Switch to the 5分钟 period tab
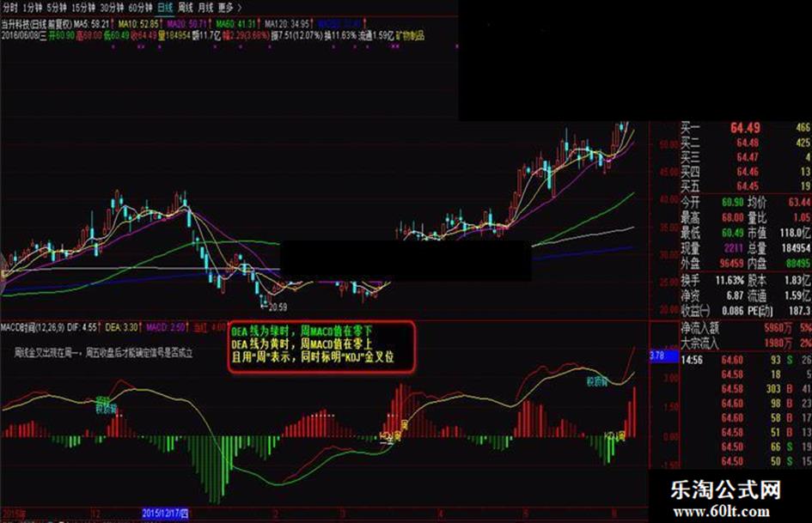This screenshot has height=523, width=812. pyautogui.click(x=57, y=7)
